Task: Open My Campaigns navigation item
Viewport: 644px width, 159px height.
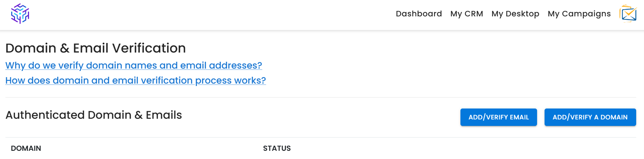Action: coord(579,14)
